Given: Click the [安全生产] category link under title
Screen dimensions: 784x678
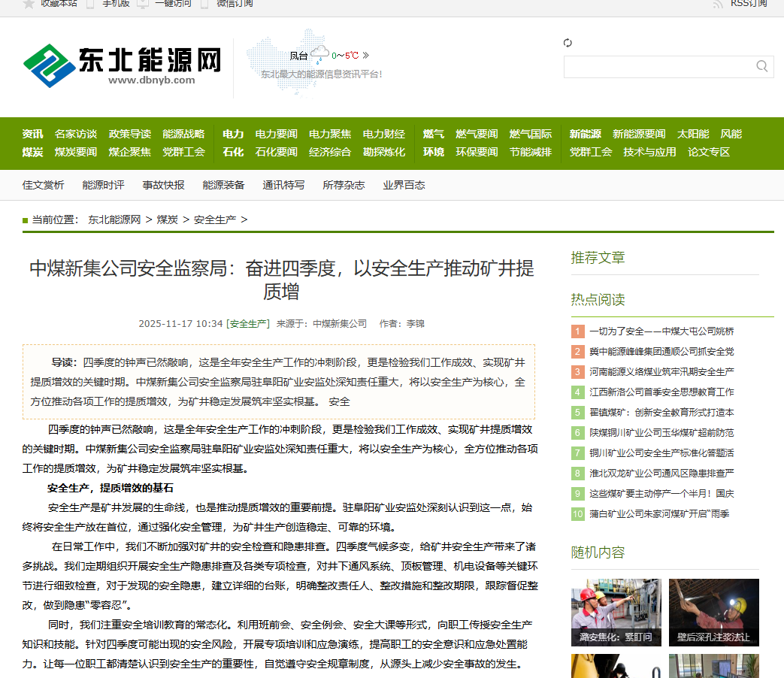Looking at the screenshot, I should (x=247, y=324).
